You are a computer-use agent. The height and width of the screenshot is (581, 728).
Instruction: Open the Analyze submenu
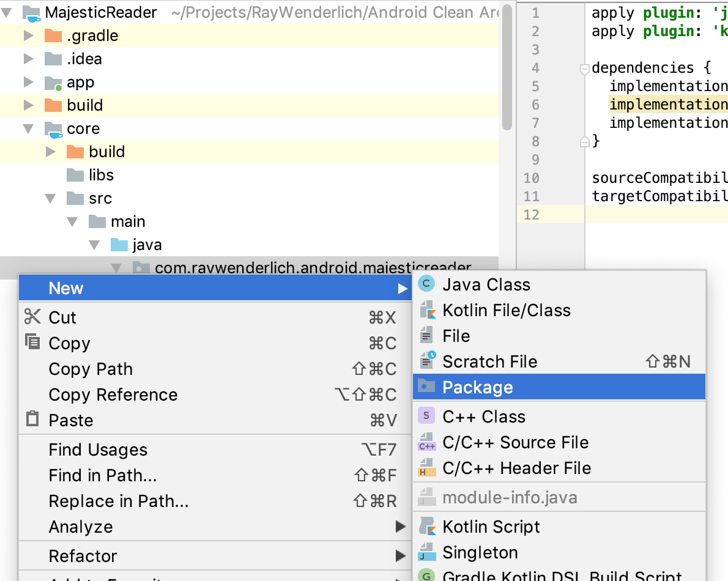click(x=215, y=527)
